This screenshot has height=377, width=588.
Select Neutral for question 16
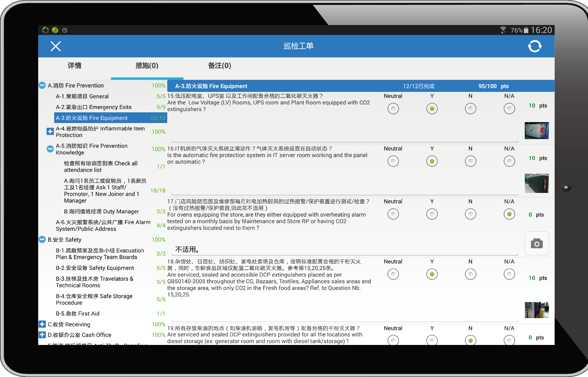393,161
